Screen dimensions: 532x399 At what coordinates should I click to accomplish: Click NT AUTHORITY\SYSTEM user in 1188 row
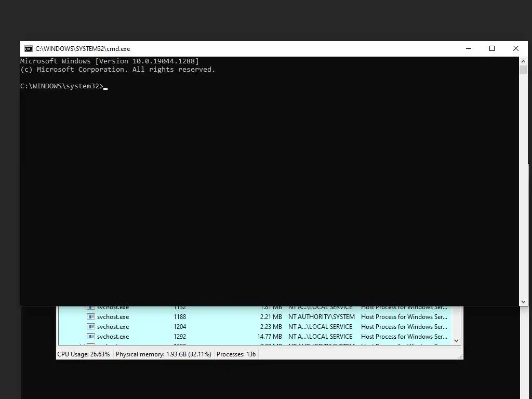click(321, 317)
